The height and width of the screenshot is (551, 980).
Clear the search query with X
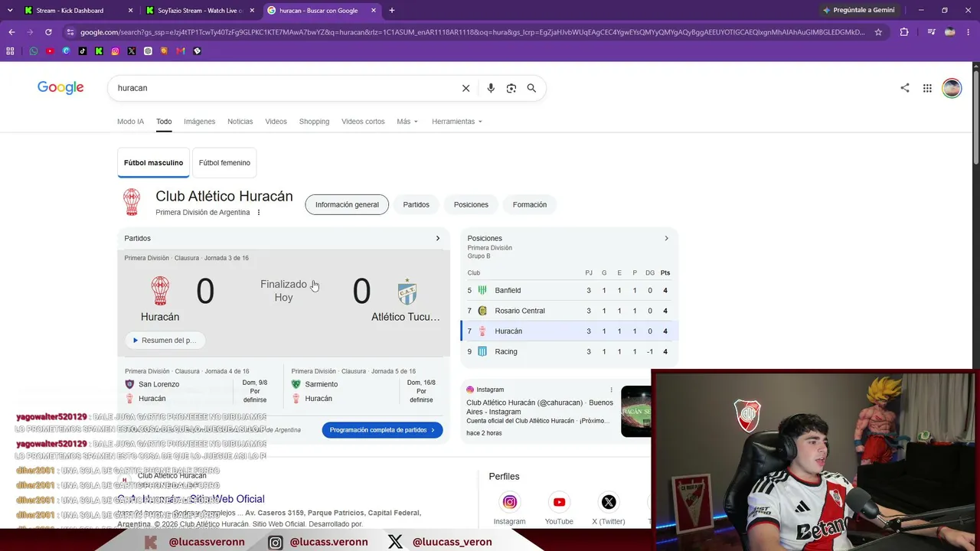coord(465,88)
